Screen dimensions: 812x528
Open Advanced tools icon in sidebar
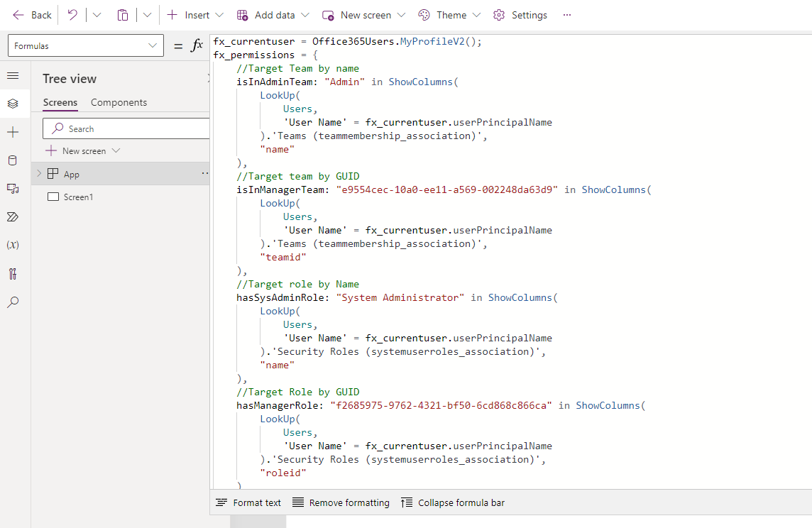13,274
